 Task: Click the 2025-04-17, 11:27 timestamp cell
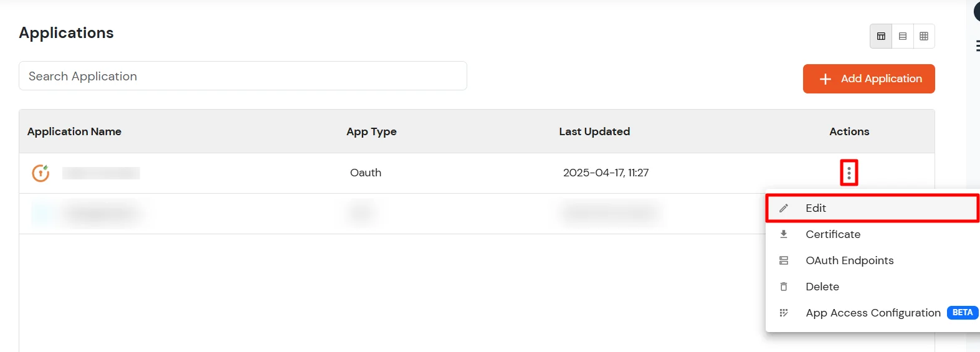pos(606,173)
